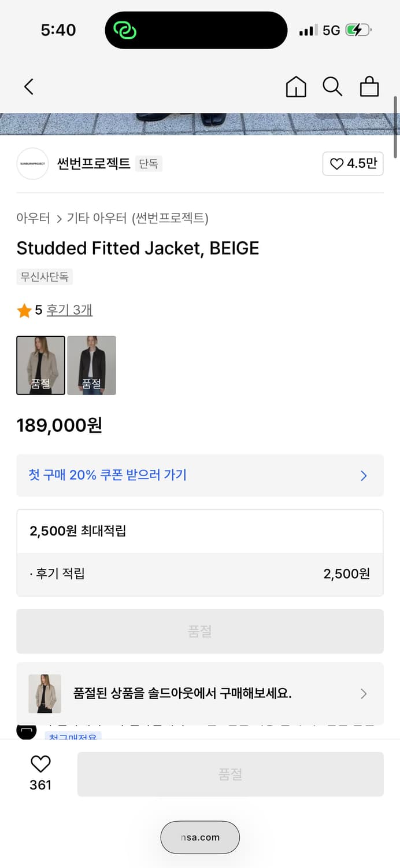Screen dimensions: 400x868
Task: Tap the back arrow to go back
Action: (x=28, y=86)
